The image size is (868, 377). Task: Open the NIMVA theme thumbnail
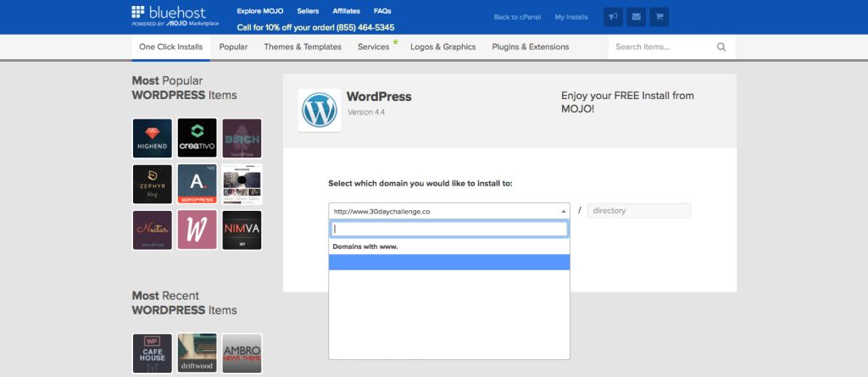coord(242,230)
